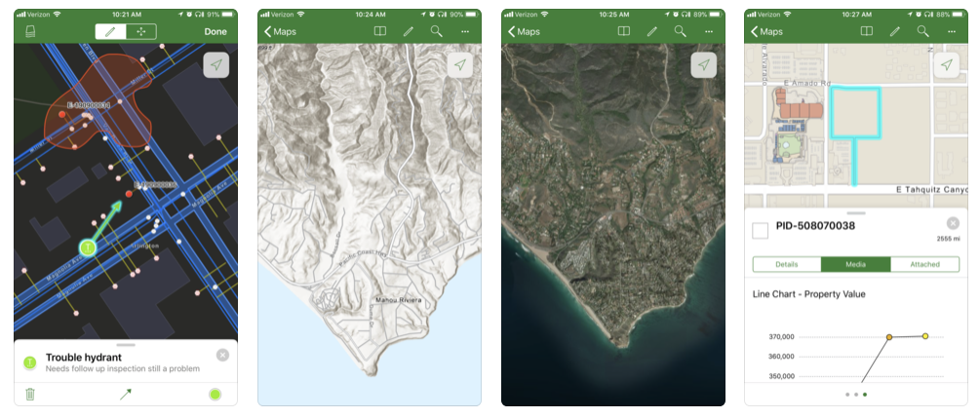Close the Trouble hydrant panel
Screen dimensions: 980x418
(x=222, y=355)
